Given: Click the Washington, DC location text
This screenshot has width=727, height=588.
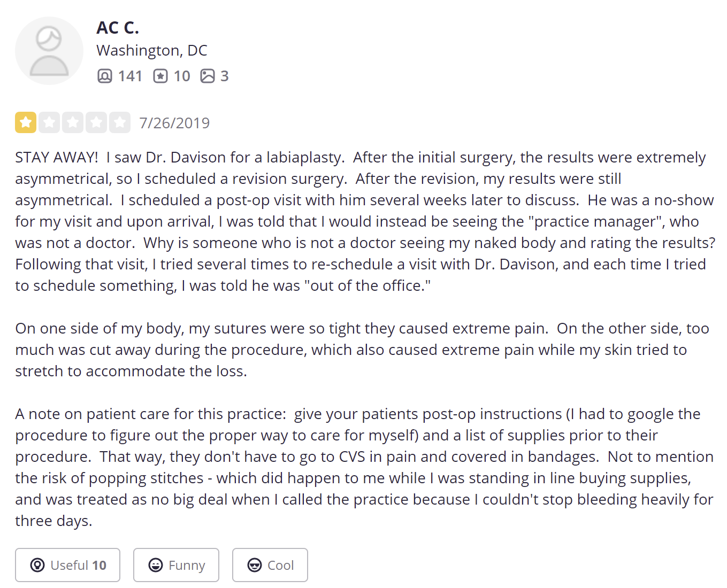Looking at the screenshot, I should pyautogui.click(x=152, y=50).
